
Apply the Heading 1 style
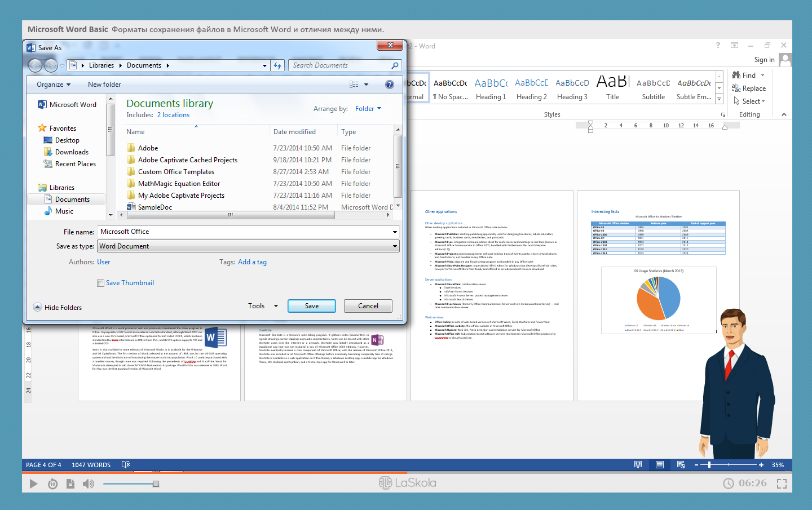click(x=491, y=88)
